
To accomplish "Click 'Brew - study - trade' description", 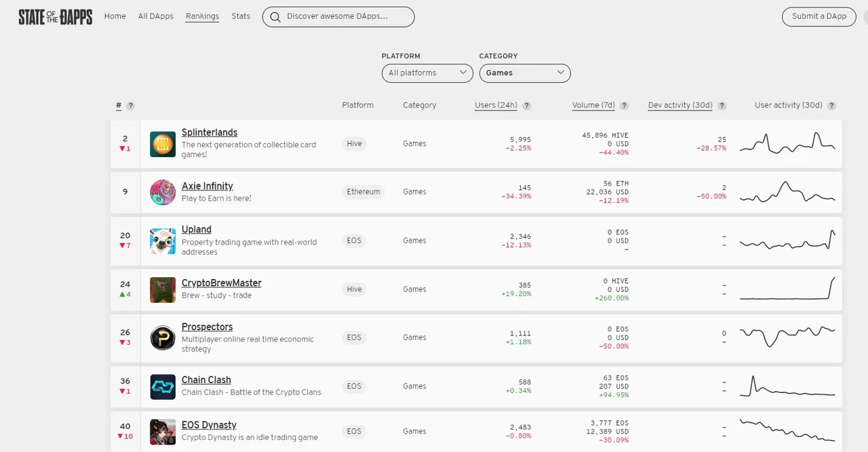I will click(x=216, y=295).
